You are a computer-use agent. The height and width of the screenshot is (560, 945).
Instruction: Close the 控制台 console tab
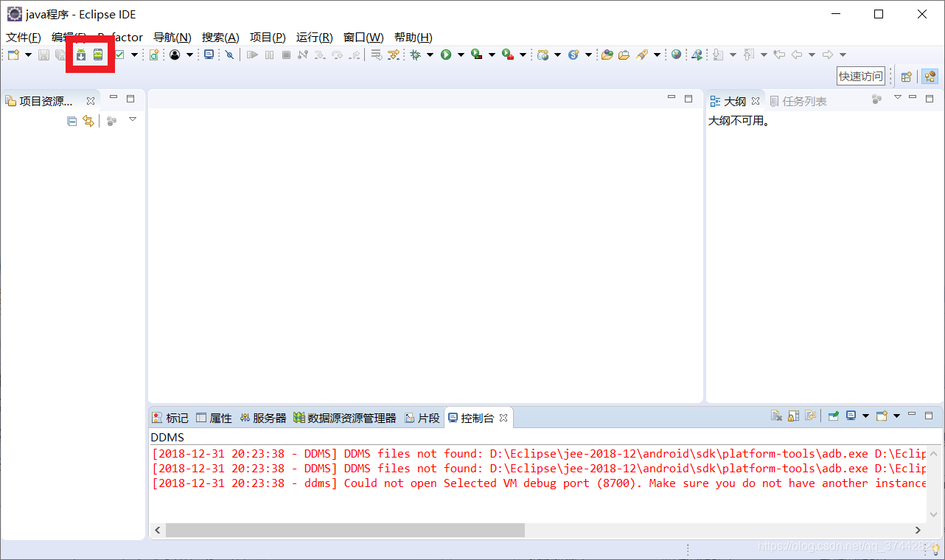point(503,418)
